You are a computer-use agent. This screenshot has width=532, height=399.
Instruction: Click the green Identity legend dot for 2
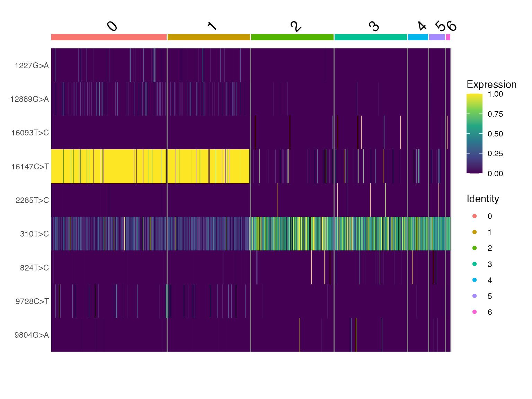(x=475, y=248)
